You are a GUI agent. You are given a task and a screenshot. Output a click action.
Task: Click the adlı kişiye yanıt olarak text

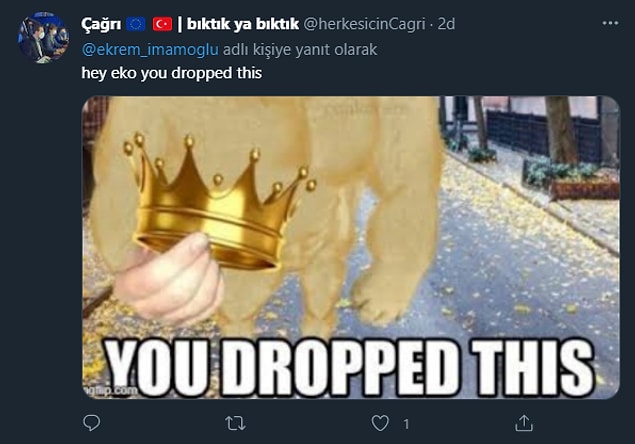[x=300, y=50]
